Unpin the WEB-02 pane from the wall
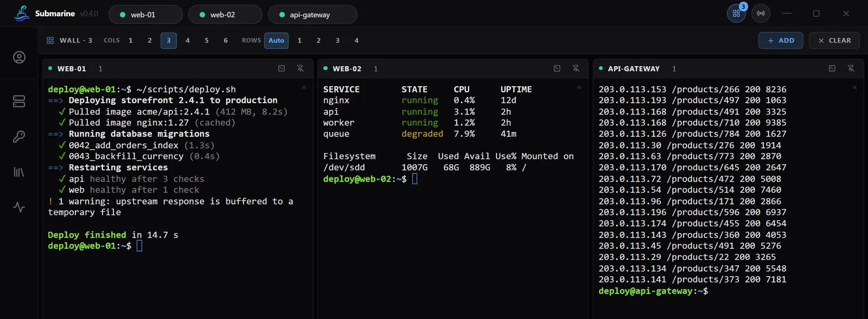 [x=576, y=68]
